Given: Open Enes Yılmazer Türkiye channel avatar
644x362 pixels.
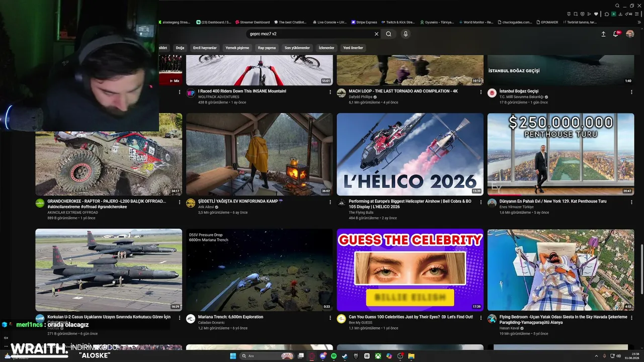Looking at the screenshot, I should (x=492, y=203).
